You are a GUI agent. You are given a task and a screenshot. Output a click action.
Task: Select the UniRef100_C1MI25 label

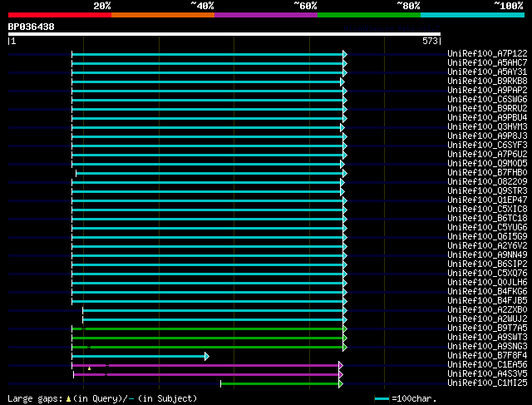coord(488,383)
